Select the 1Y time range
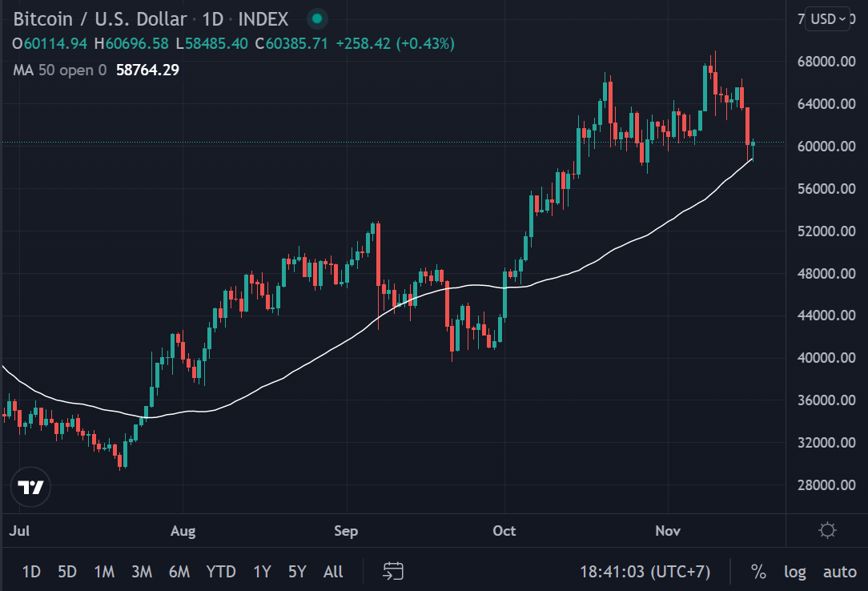The image size is (868, 591). pos(262,572)
